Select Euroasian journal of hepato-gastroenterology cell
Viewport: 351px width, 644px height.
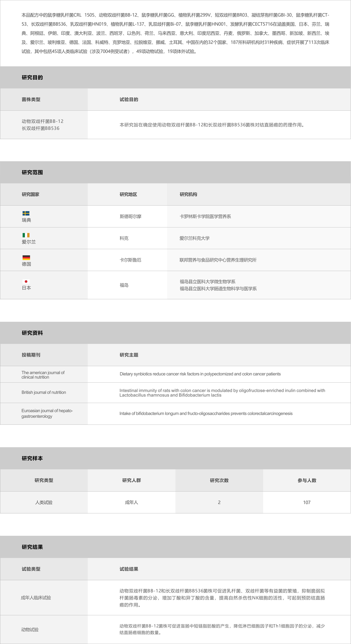point(47,413)
